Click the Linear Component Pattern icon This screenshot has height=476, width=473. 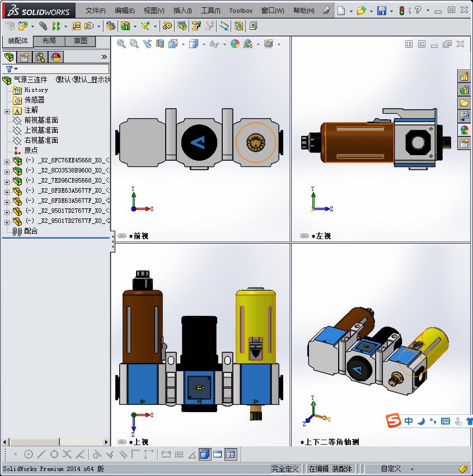(56, 26)
